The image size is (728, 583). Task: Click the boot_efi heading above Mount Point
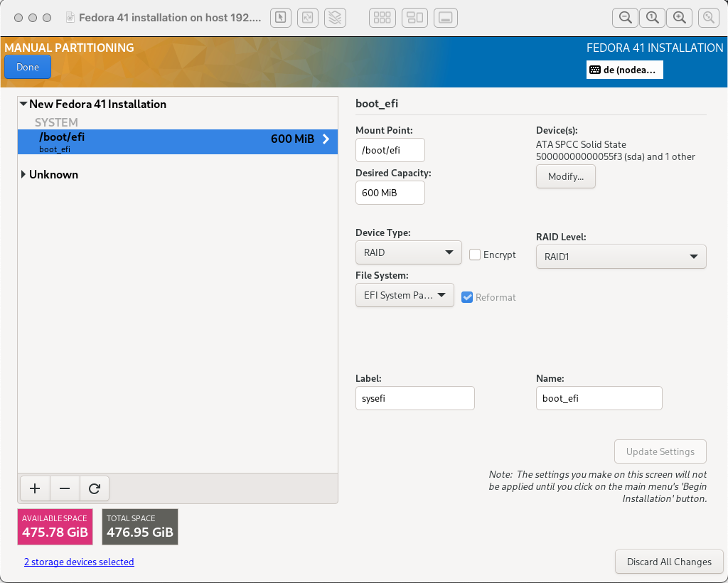point(377,104)
